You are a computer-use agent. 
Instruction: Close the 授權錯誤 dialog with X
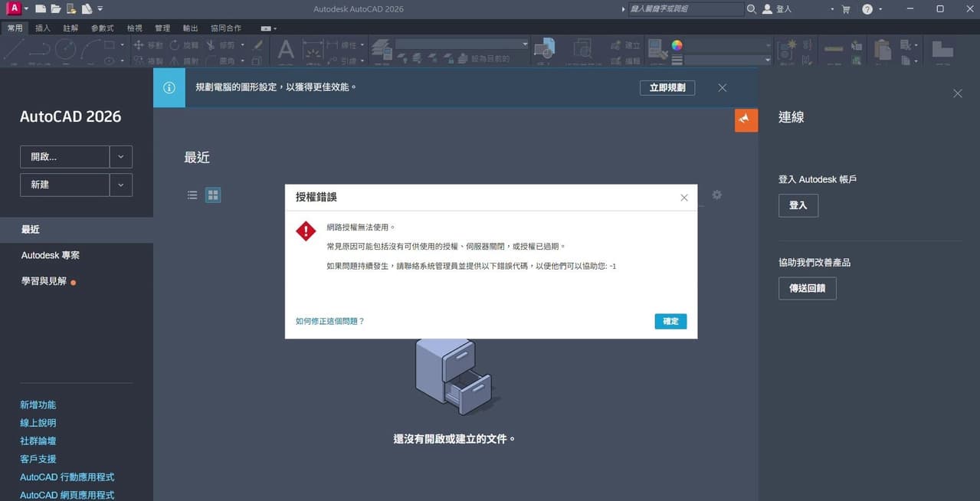coord(684,198)
